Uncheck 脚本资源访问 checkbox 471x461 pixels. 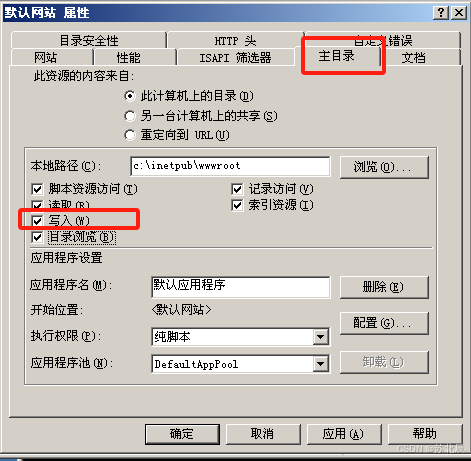pos(37,189)
